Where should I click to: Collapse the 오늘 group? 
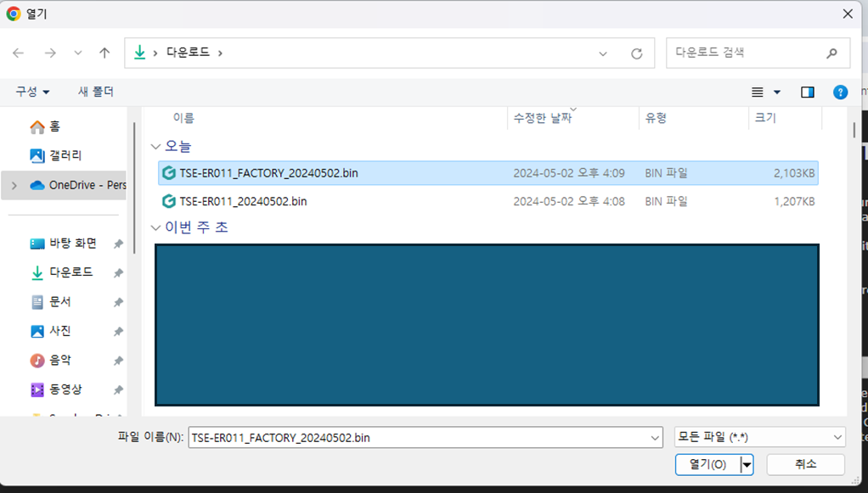pyautogui.click(x=155, y=147)
